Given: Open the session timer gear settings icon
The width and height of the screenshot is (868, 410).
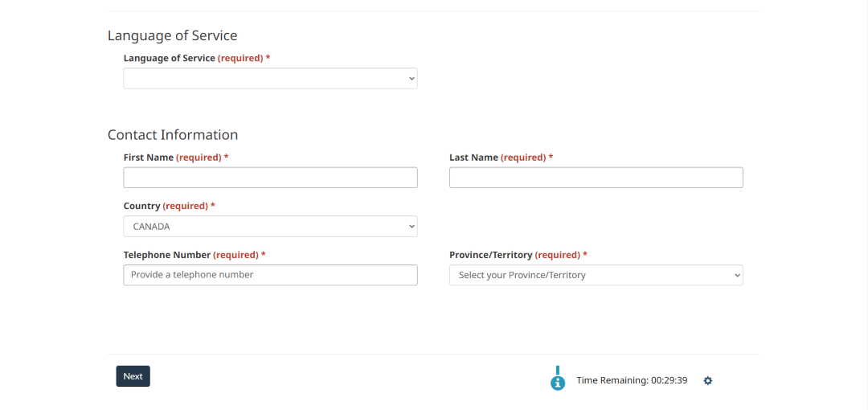Looking at the screenshot, I should [x=707, y=380].
